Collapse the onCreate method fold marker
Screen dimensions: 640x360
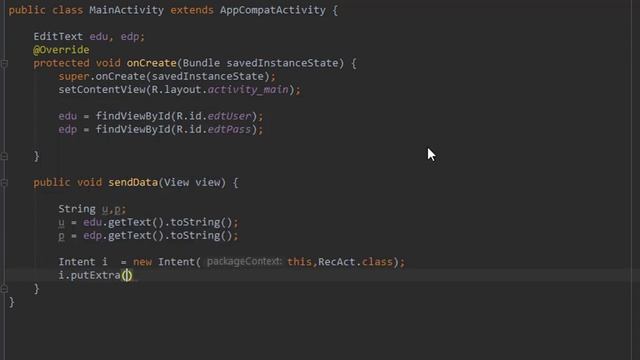4,64
